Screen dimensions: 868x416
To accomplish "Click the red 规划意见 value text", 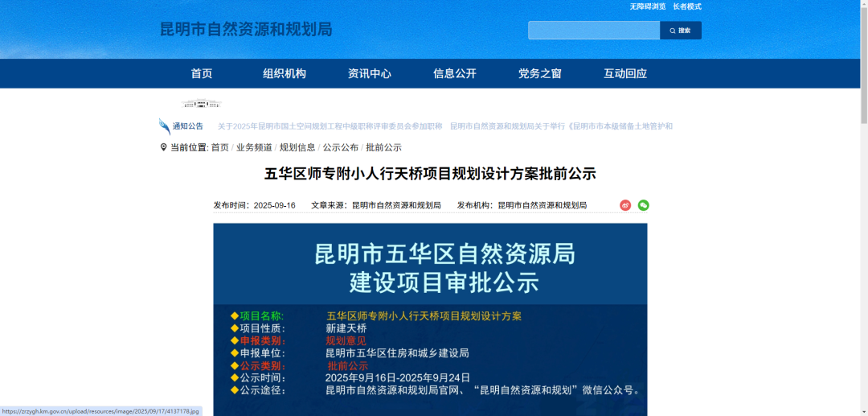I will tap(346, 340).
